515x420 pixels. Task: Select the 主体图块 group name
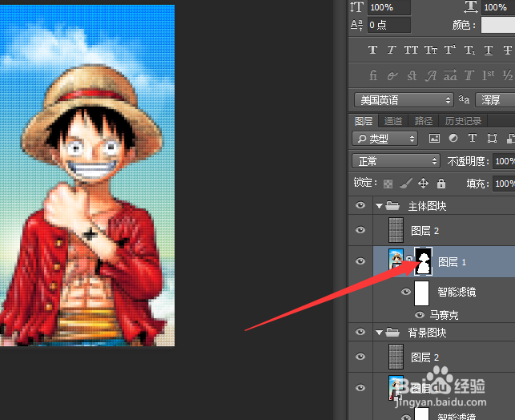tap(428, 206)
